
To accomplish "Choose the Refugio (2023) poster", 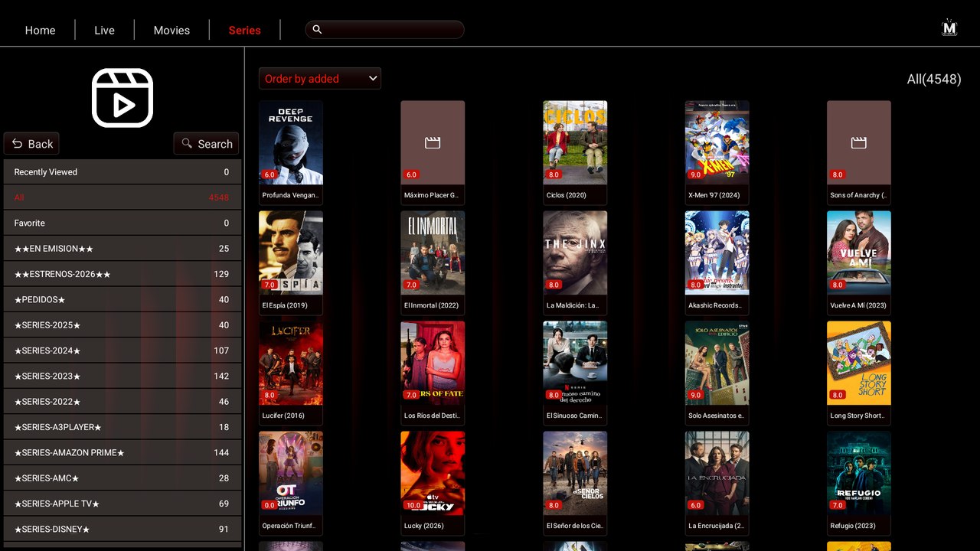I will (859, 473).
